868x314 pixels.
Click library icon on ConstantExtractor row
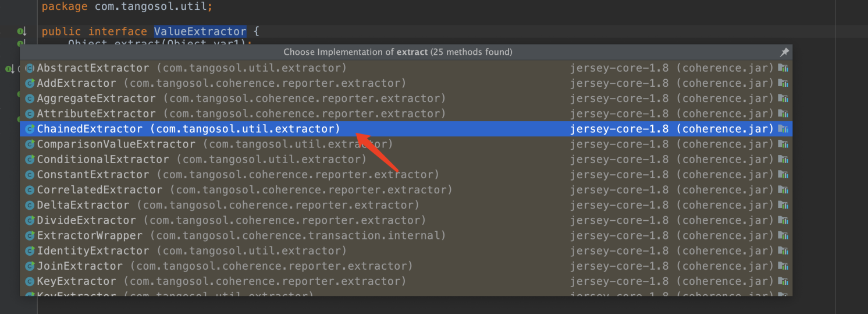(x=783, y=174)
